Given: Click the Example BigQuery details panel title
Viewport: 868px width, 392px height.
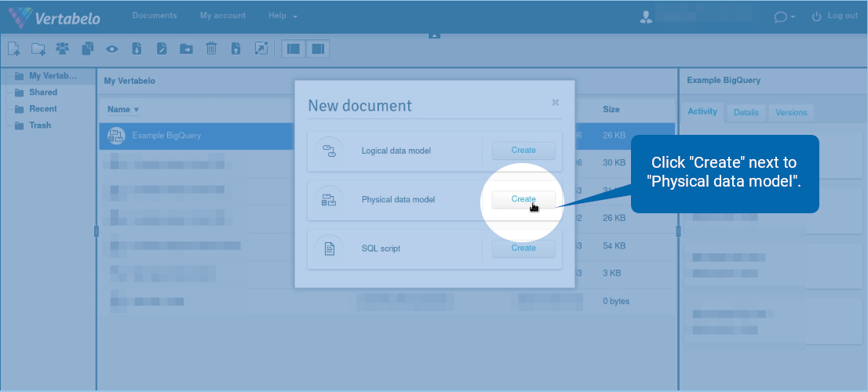Looking at the screenshot, I should coord(724,80).
